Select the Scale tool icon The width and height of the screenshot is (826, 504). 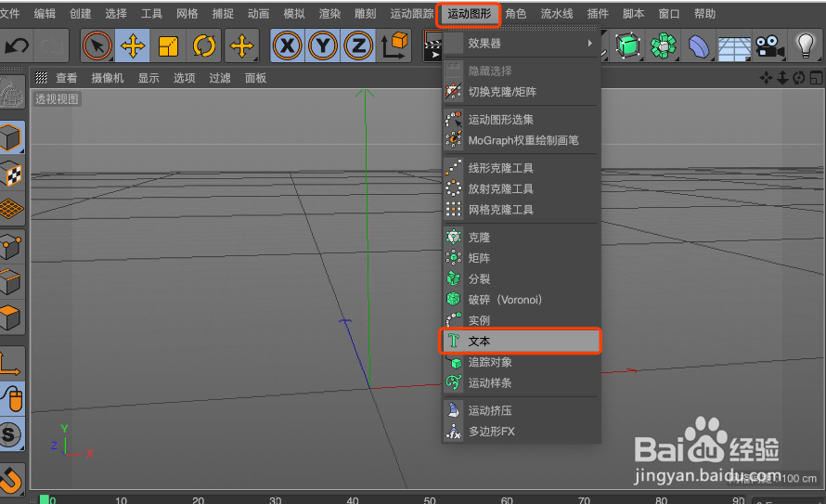coord(169,45)
